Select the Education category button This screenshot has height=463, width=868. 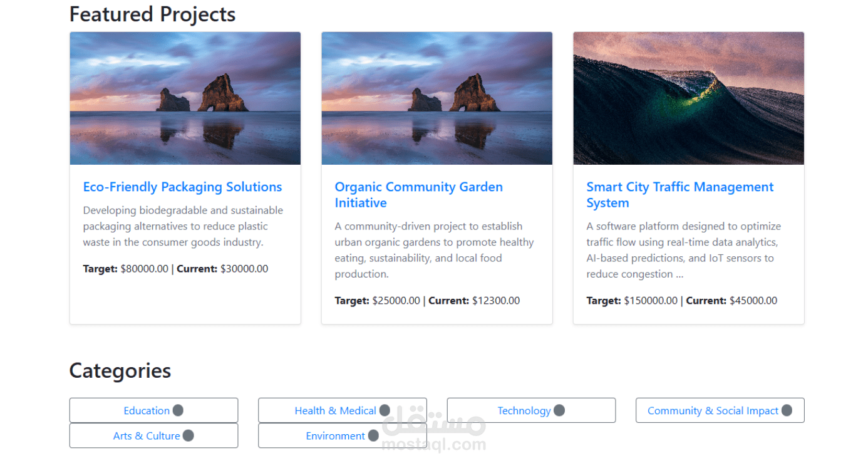point(153,410)
